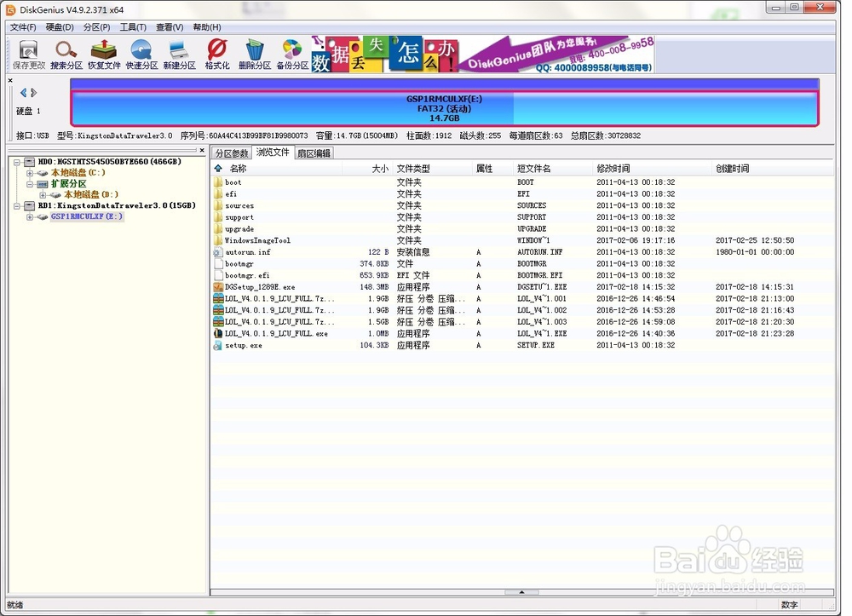This screenshot has height=616, width=852.
Task: Sort by Created Time (创建时间) column
Action: [x=772, y=169]
